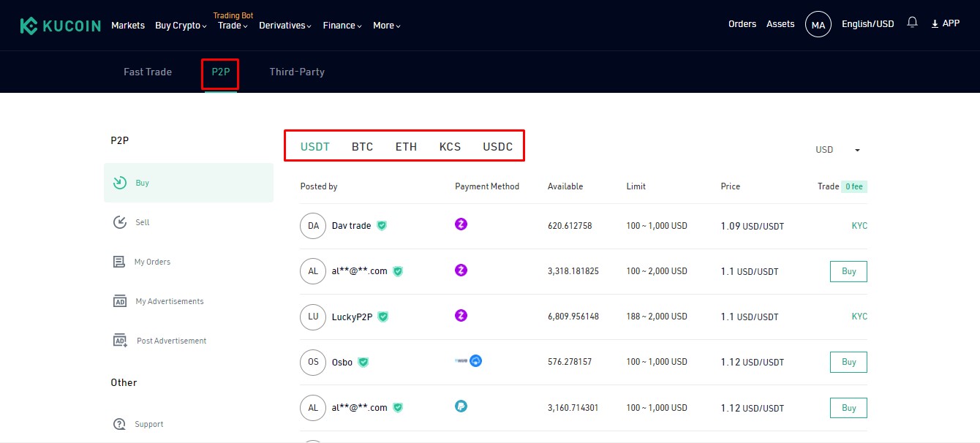Select the Sell option in P2P sidebar
980x443 pixels.
(141, 221)
